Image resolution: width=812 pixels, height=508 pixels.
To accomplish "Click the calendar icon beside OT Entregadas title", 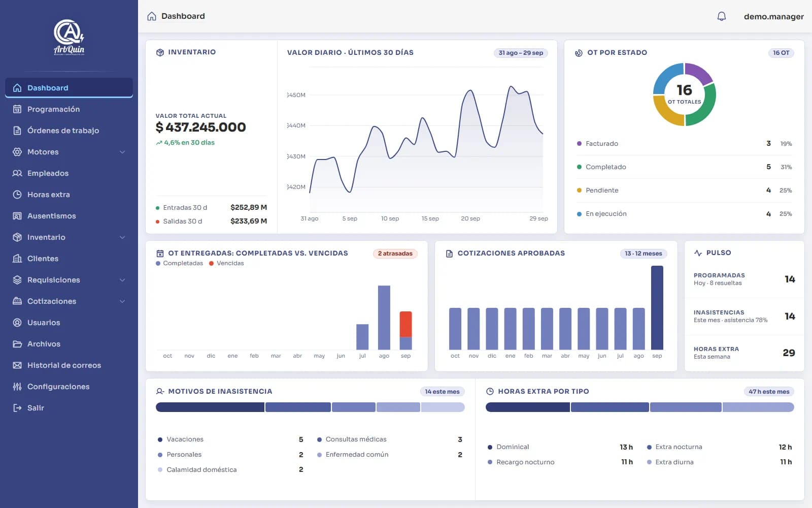I will [160, 253].
